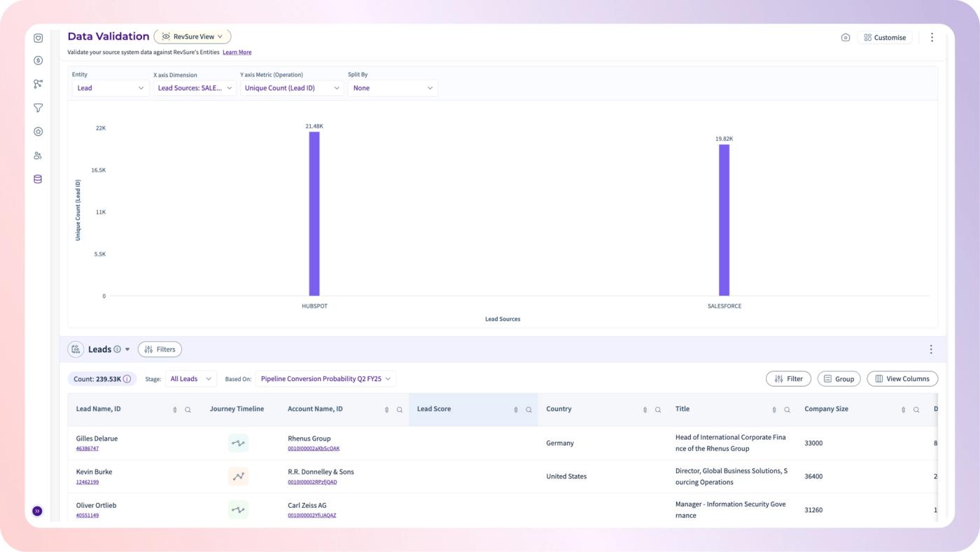Click the Group button
This screenshot has height=552, width=980.
(x=839, y=379)
